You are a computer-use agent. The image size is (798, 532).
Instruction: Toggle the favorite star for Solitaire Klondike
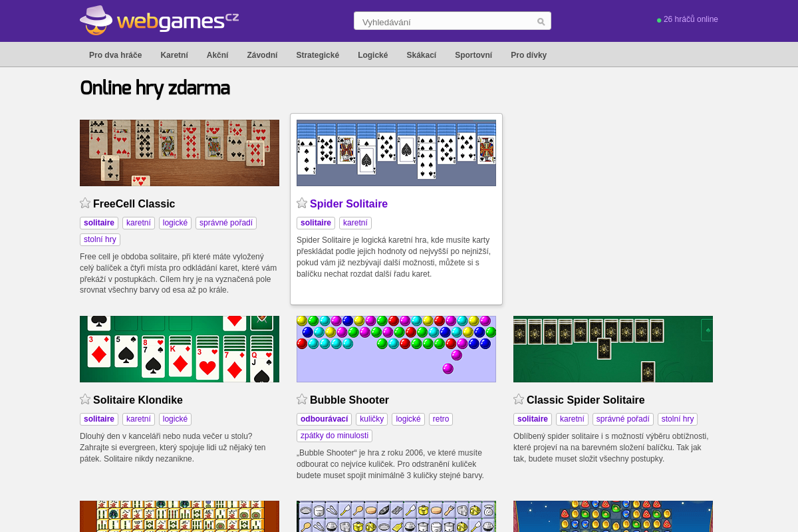(84, 398)
